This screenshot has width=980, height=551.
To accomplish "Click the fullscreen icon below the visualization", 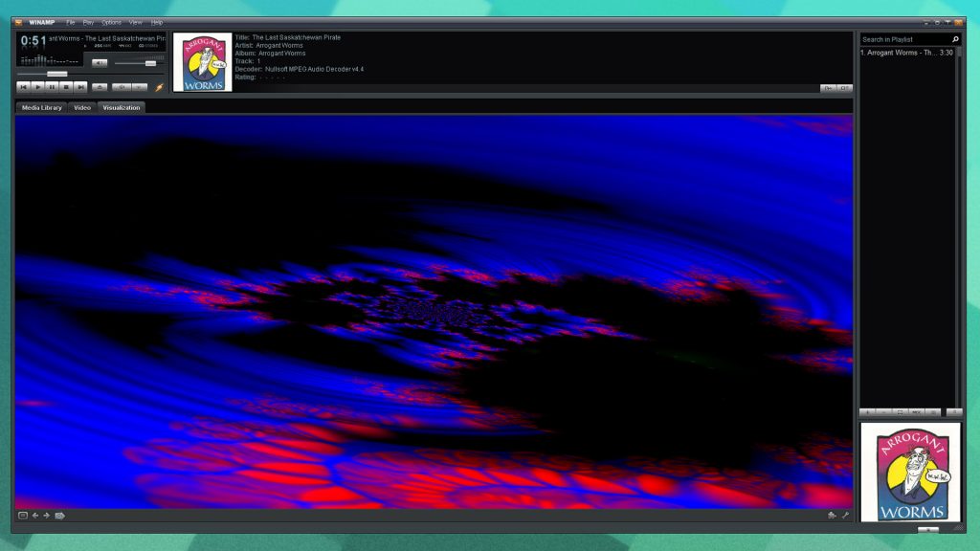I will 23,515.
